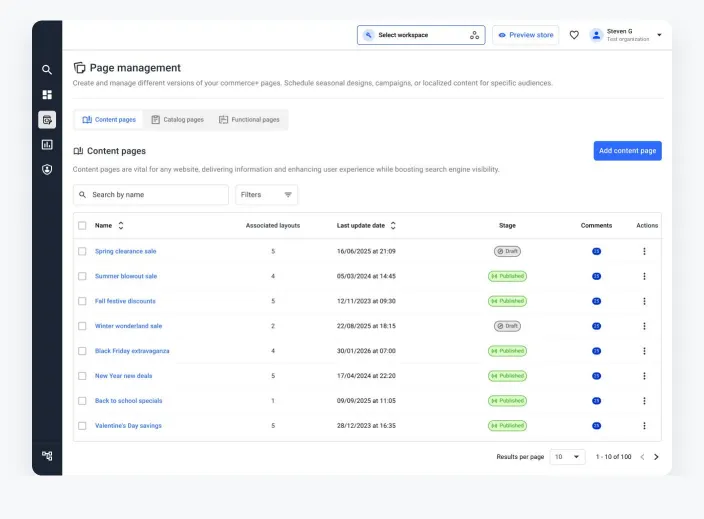Open comments badge for Fall festive discounts
The width and height of the screenshot is (704, 519).
[x=596, y=301]
